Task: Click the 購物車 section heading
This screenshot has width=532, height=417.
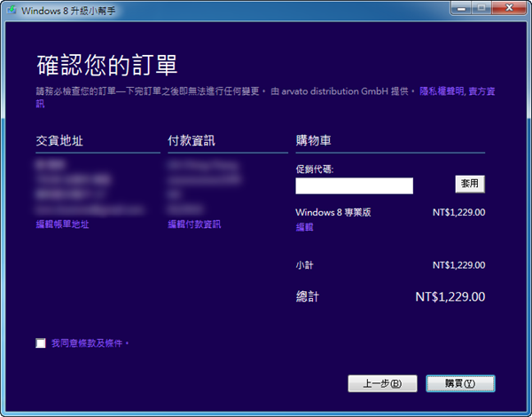Action: pyautogui.click(x=314, y=140)
